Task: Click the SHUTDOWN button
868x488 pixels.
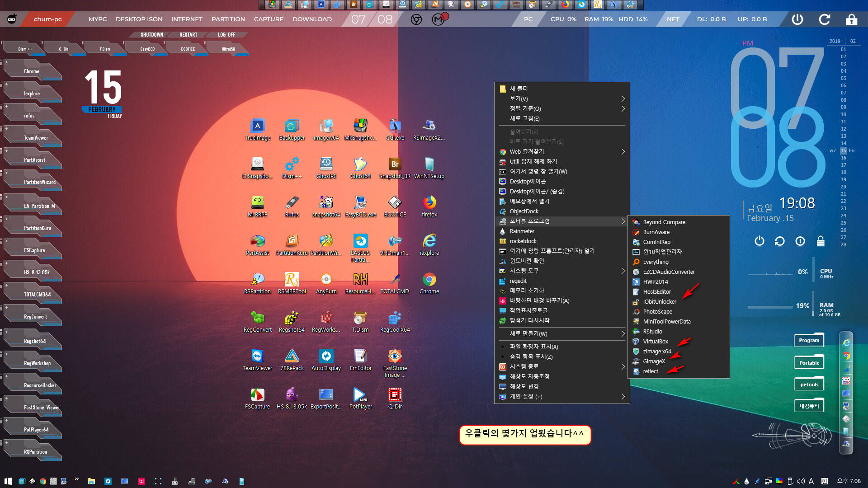Action: pos(151,35)
